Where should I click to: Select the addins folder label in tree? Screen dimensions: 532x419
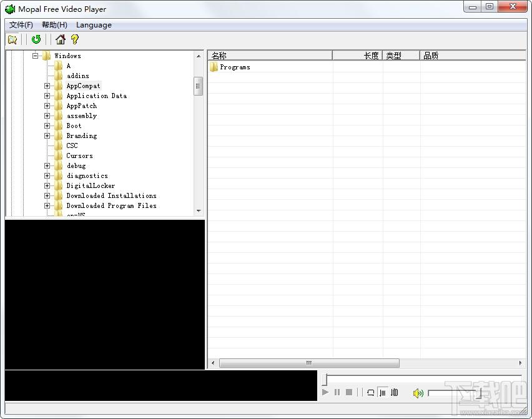pos(77,76)
